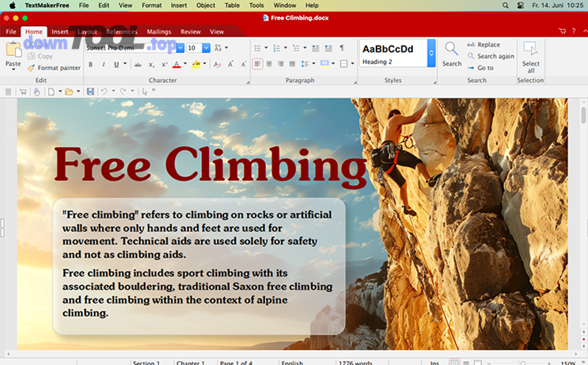Click the vertical scrollbar thumb
The width and height of the screenshot is (588, 365).
tap(583, 115)
